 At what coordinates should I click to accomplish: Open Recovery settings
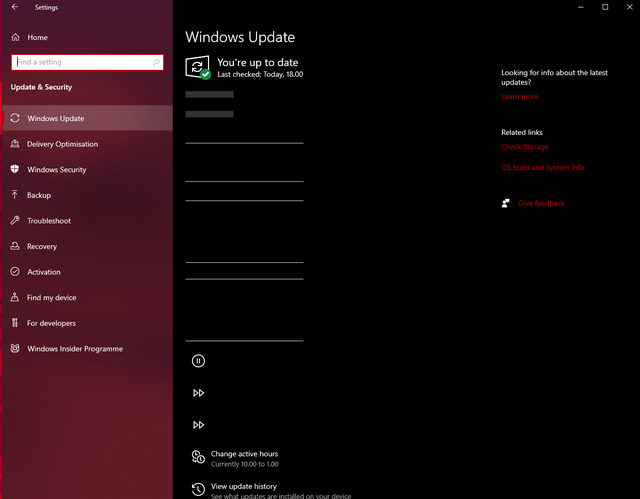87,246
